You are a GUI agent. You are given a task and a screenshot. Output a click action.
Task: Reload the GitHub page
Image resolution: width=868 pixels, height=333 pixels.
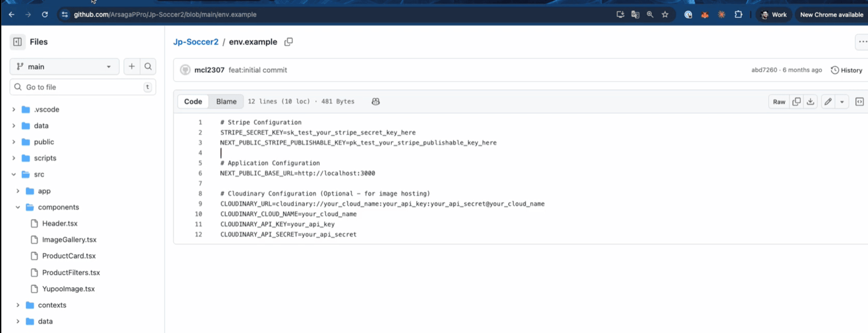44,15
